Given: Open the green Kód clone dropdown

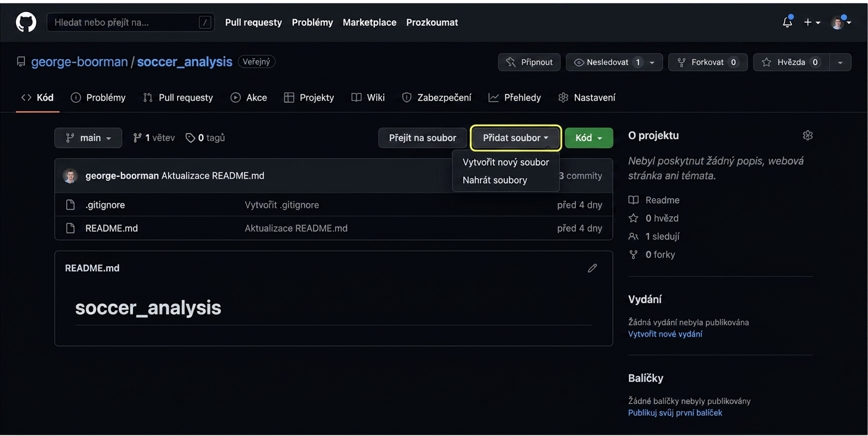Looking at the screenshot, I should (x=588, y=138).
